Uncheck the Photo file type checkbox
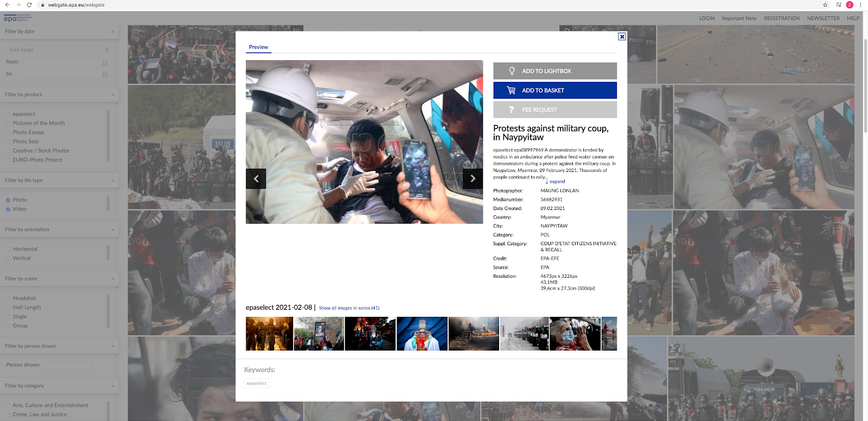 pos(8,200)
